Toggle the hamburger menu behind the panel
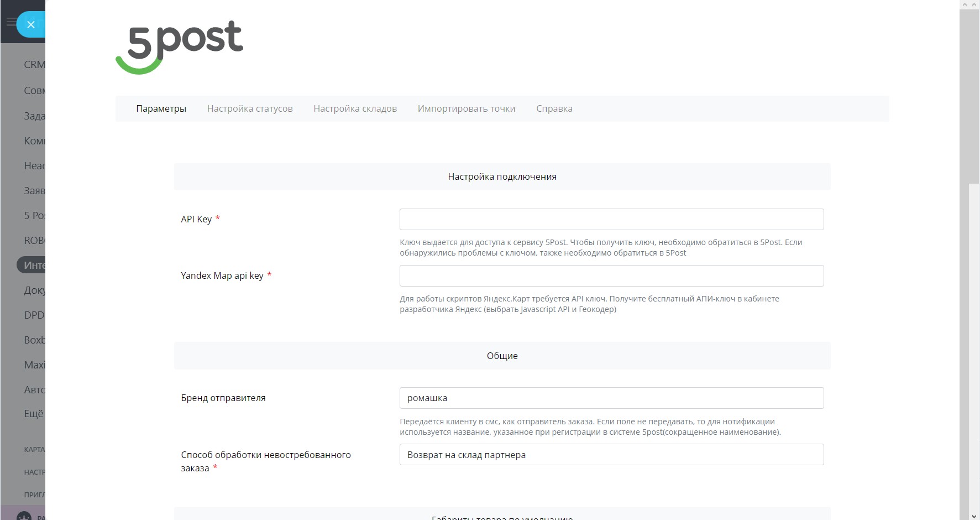The image size is (980, 520). [x=11, y=22]
